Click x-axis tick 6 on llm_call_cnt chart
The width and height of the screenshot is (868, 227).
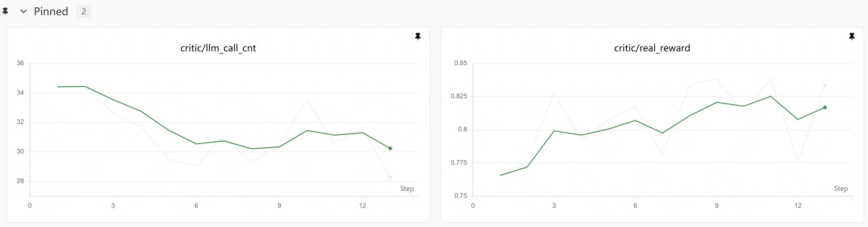(x=196, y=206)
